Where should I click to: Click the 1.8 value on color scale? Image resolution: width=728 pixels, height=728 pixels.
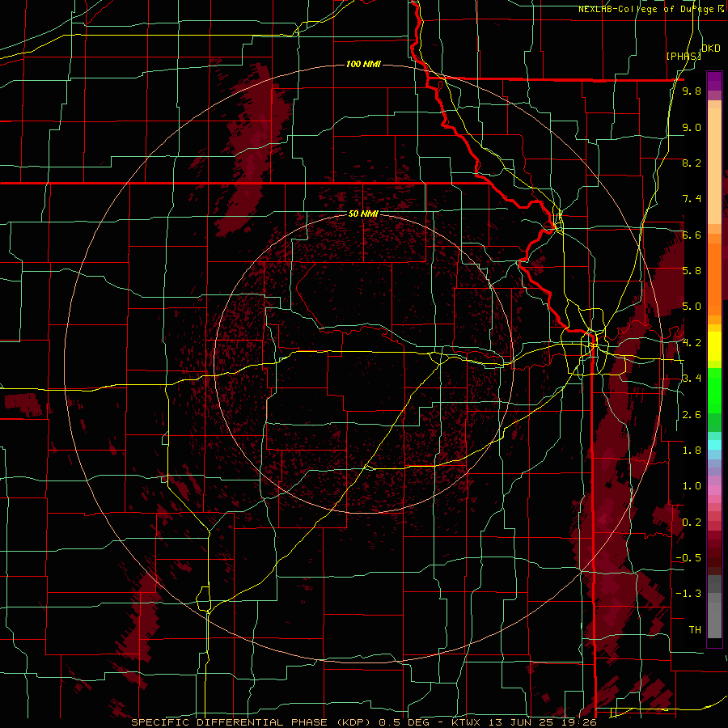(692, 451)
